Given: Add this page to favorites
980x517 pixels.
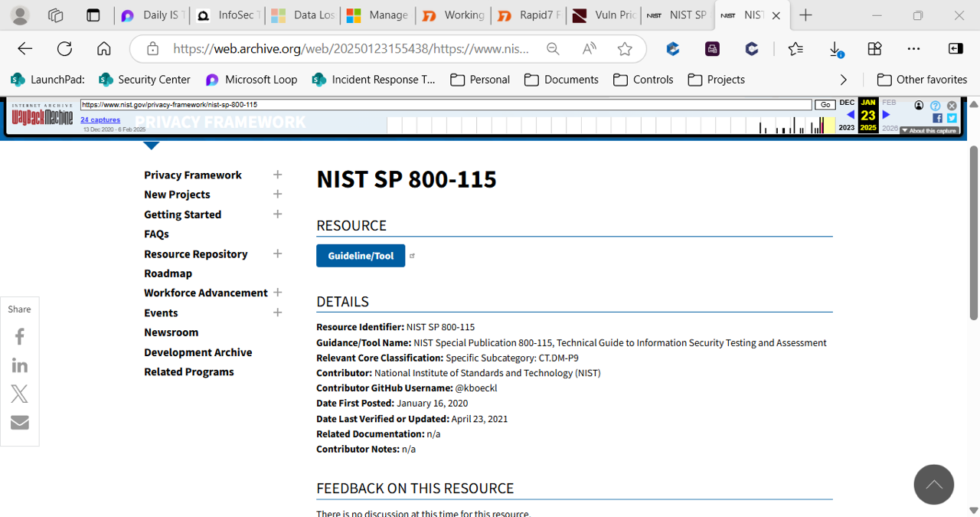Looking at the screenshot, I should 626,49.
